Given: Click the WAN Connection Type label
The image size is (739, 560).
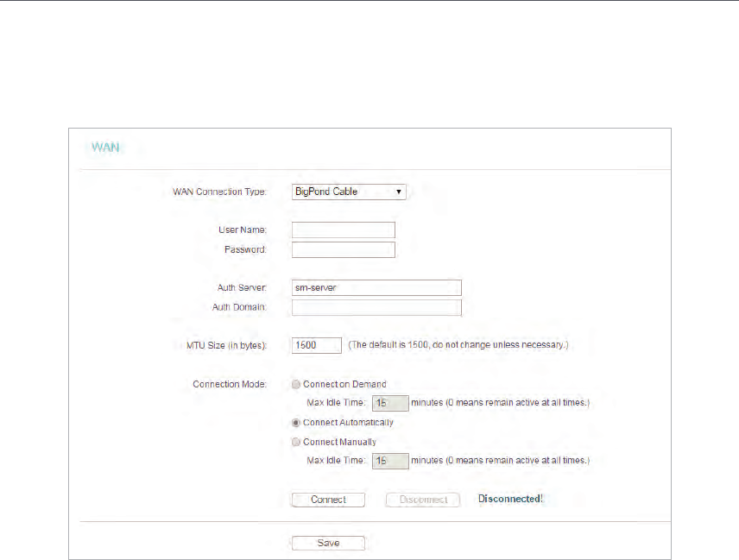Looking at the screenshot, I should (x=219, y=192).
